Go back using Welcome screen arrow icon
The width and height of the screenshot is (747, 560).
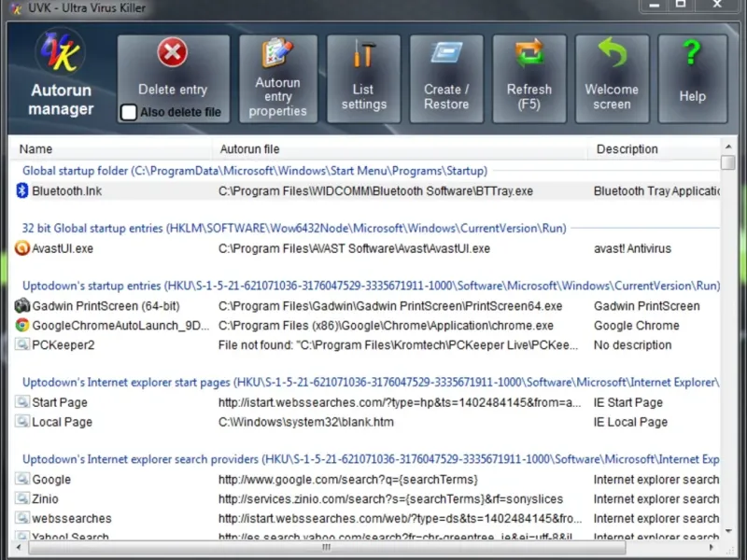(612, 52)
